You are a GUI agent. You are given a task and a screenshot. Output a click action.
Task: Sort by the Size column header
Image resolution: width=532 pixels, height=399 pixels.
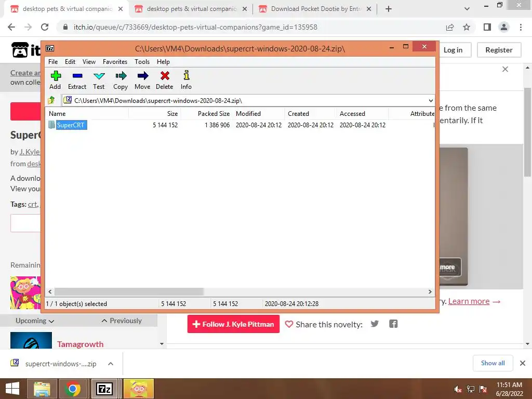coord(155,114)
